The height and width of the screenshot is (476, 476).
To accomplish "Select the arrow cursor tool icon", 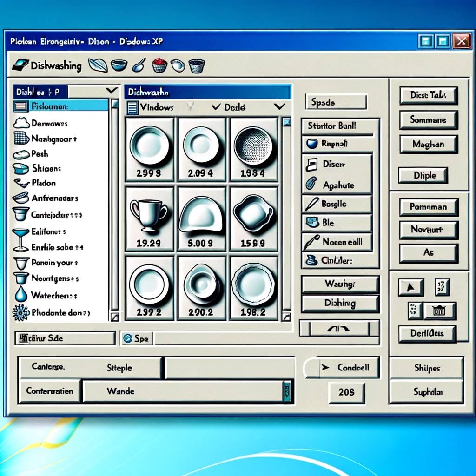I will point(410,287).
